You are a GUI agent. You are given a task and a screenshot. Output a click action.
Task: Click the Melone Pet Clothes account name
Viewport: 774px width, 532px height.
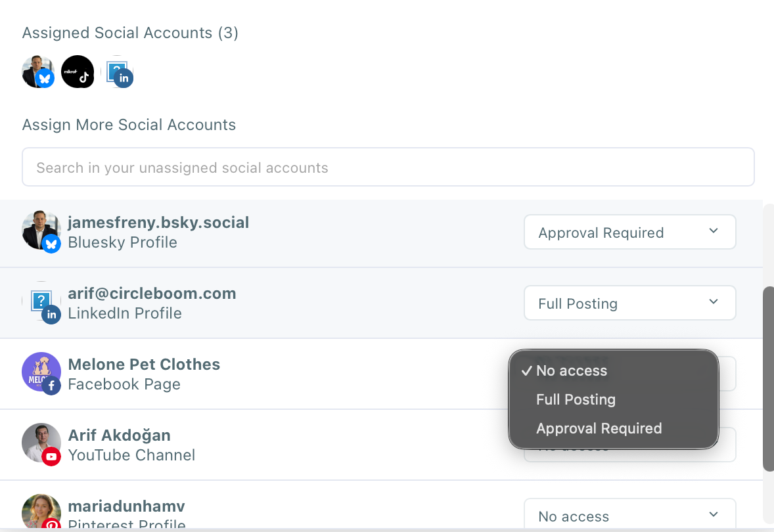point(144,365)
